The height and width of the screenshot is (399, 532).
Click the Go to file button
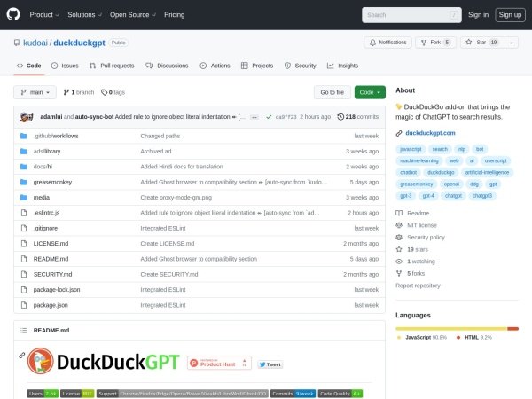332,92
